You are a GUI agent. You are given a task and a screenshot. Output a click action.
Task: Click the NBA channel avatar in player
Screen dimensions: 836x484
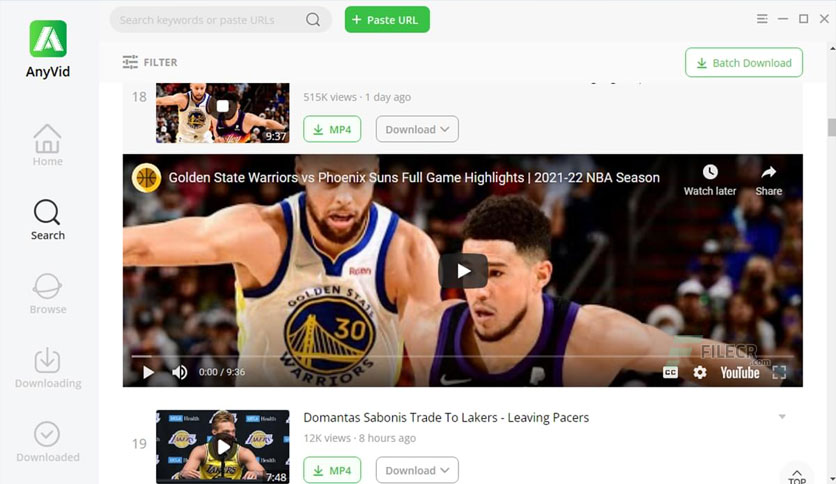(146, 178)
